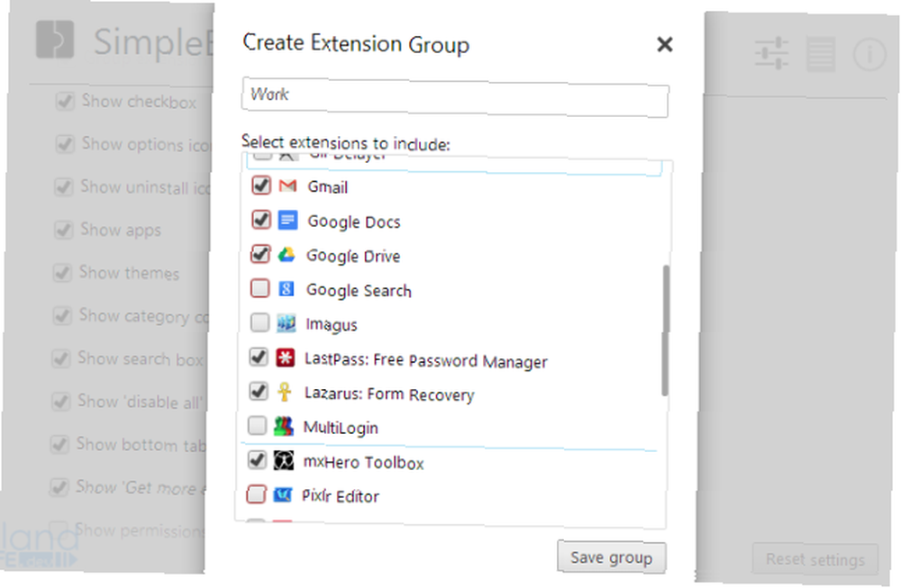
Task: Toggle Show search box option
Action: tap(60, 358)
